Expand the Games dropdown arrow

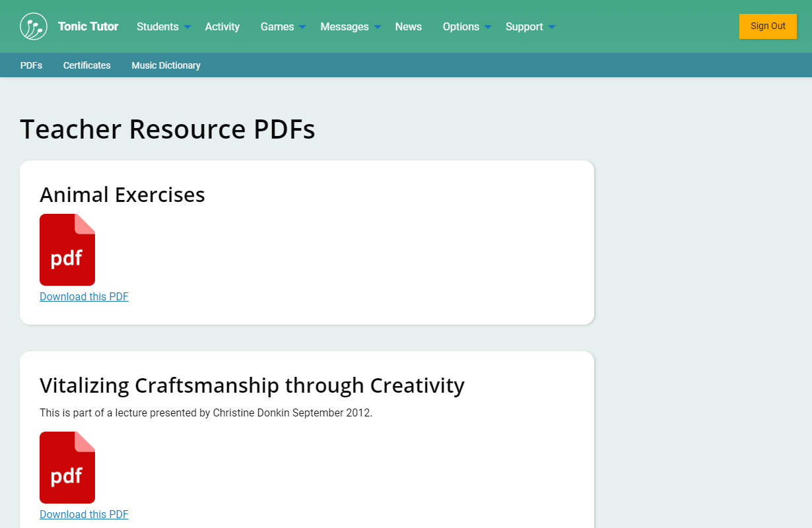302,27
